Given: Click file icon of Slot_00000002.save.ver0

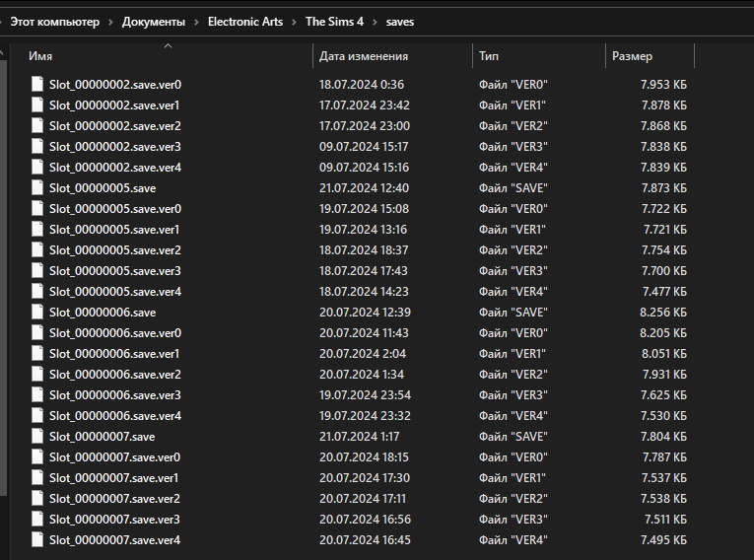Looking at the screenshot, I should pyautogui.click(x=37, y=85).
